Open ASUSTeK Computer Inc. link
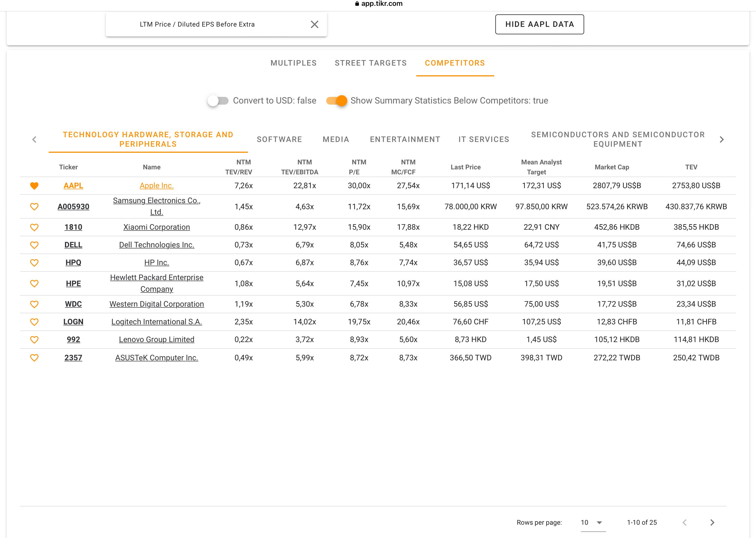The width and height of the screenshot is (756, 538). 157,358
